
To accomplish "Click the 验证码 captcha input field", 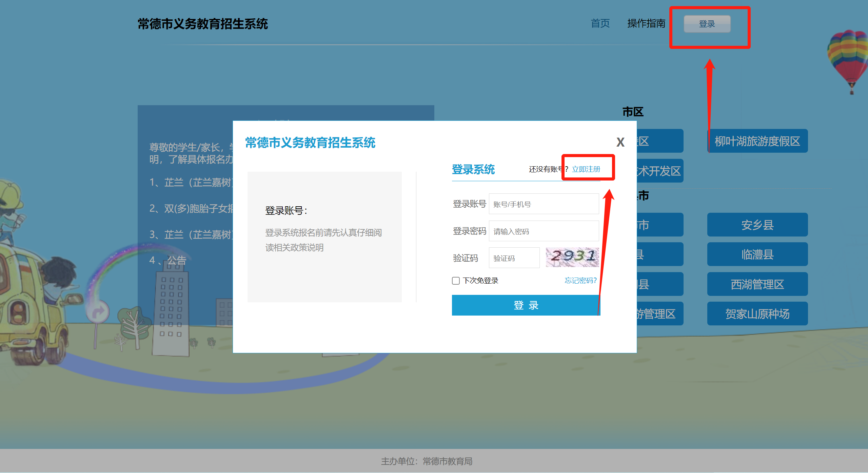I will tap(514, 258).
